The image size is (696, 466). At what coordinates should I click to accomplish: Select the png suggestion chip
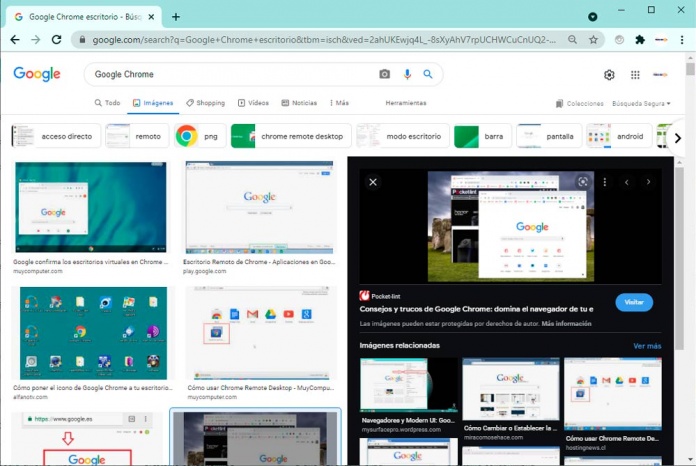pyautogui.click(x=200, y=136)
